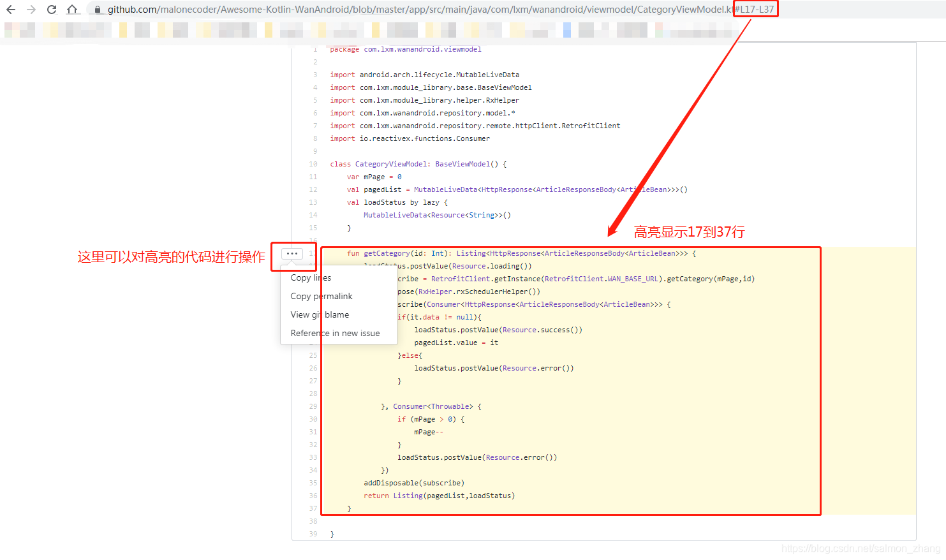This screenshot has height=560, width=946.
Task: Click line number 39
Action: click(x=313, y=534)
